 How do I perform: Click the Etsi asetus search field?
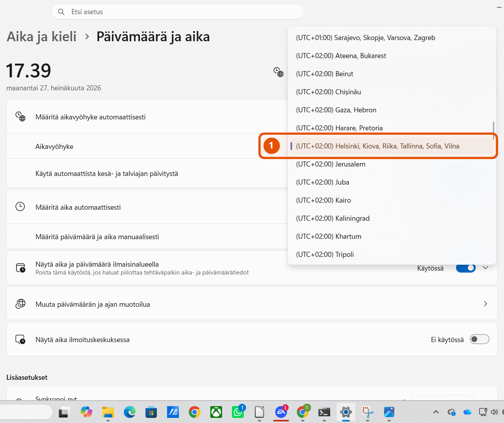178,12
